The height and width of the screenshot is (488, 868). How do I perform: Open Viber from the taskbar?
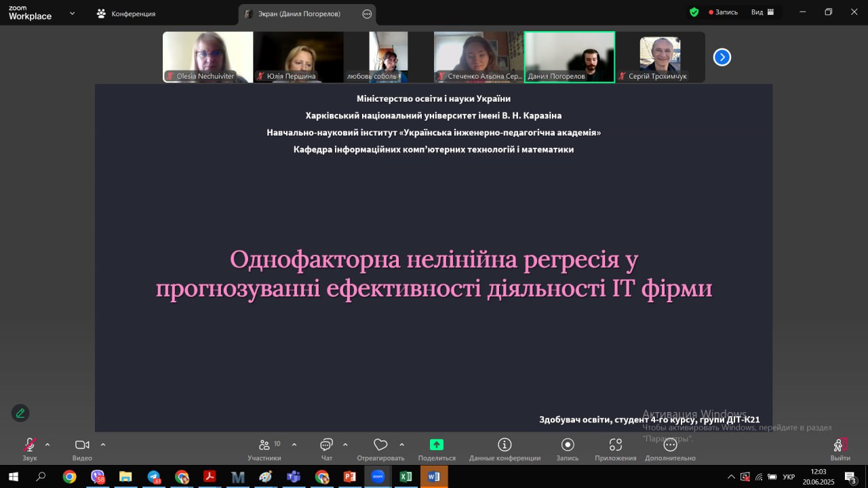coord(98,476)
